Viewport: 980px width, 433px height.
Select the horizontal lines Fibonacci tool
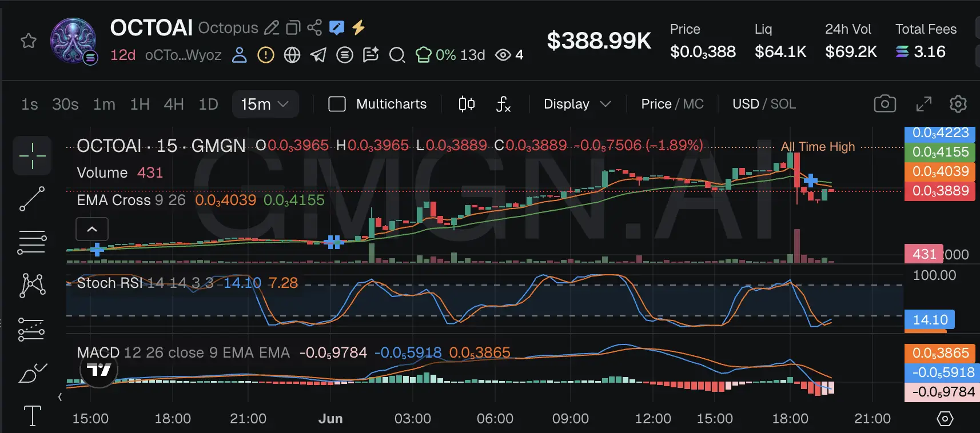32,242
